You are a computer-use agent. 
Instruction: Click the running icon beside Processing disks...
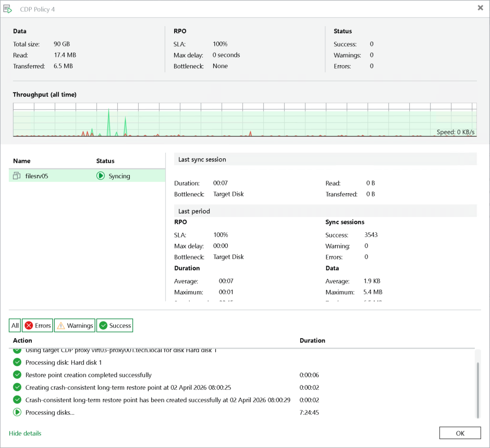point(17,412)
